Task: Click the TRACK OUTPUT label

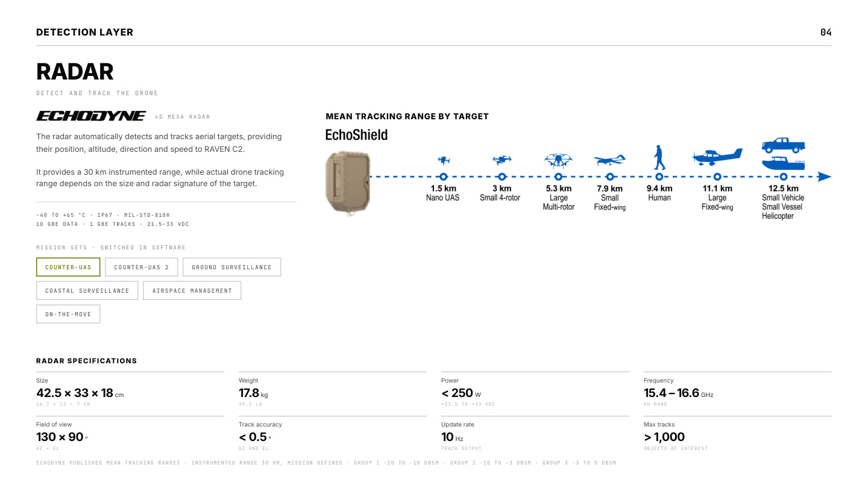Action: 461,448
